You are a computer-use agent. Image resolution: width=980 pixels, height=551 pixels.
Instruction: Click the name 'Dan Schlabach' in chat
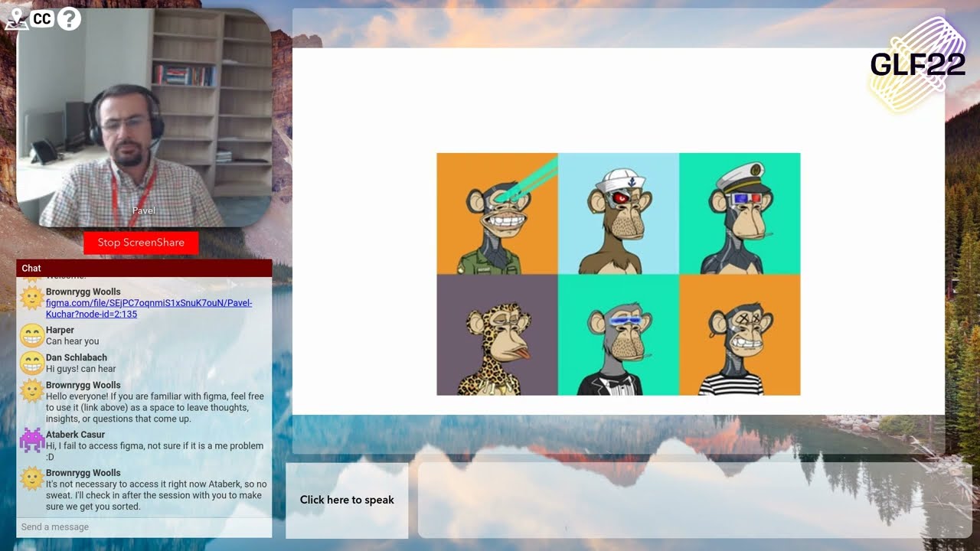[77, 357]
